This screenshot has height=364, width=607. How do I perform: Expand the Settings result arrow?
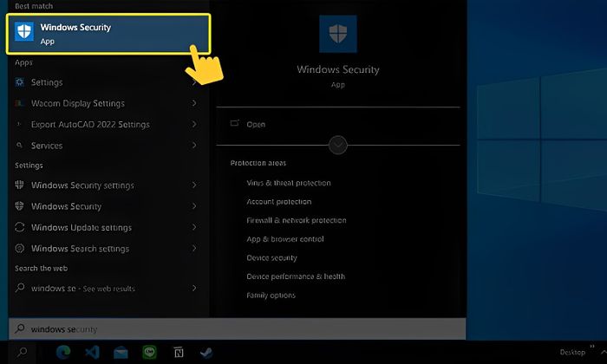point(194,82)
